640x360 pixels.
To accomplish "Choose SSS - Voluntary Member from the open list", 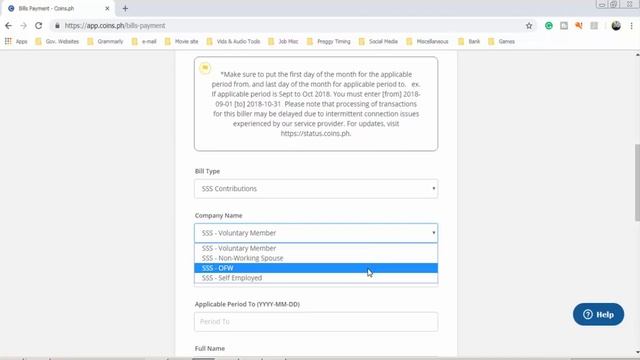I will click(316, 248).
